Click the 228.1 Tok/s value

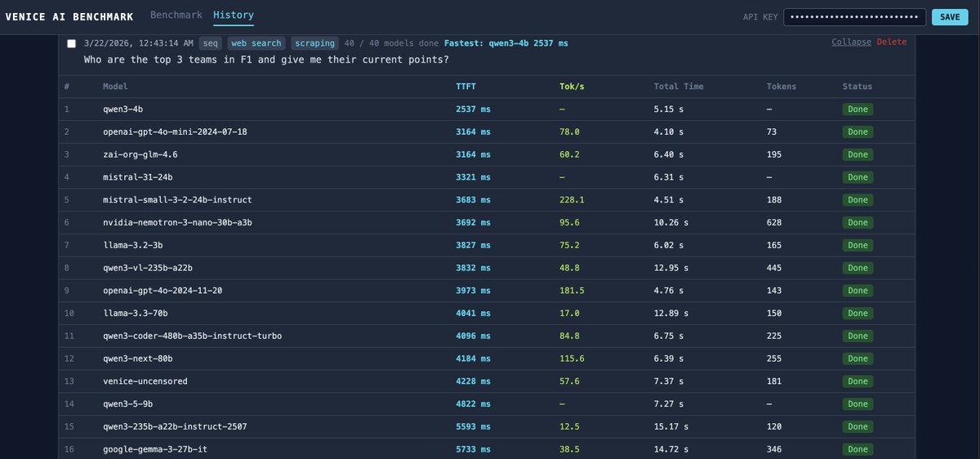572,199
